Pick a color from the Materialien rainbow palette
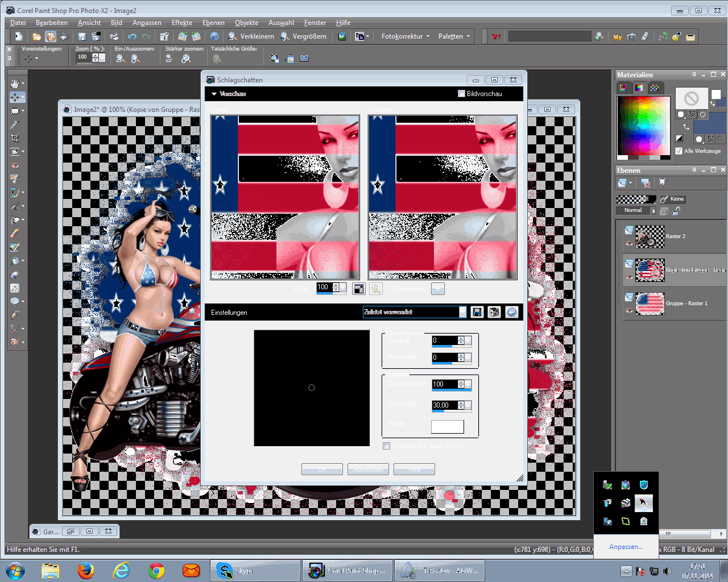Viewport: 728px width, 582px height. pyautogui.click(x=644, y=124)
